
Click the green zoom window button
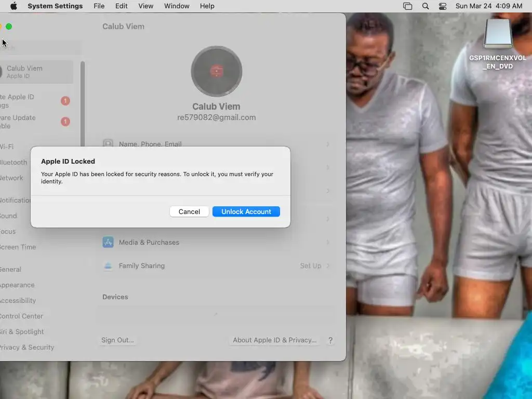pos(9,26)
